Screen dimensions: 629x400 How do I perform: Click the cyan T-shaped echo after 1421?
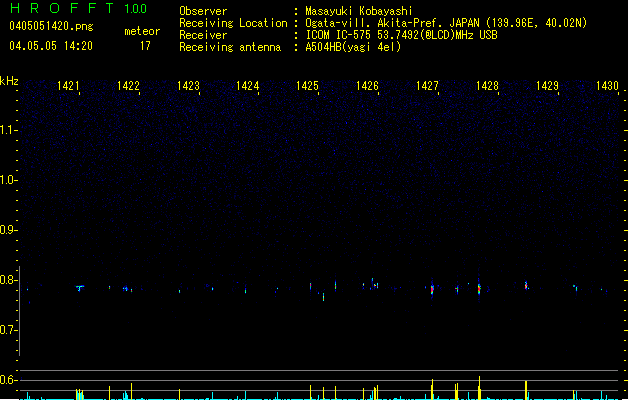pyautogui.click(x=80, y=288)
